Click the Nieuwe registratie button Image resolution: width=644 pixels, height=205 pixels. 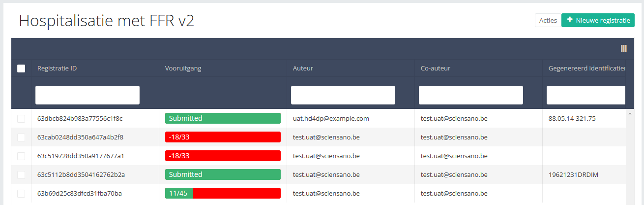click(598, 20)
